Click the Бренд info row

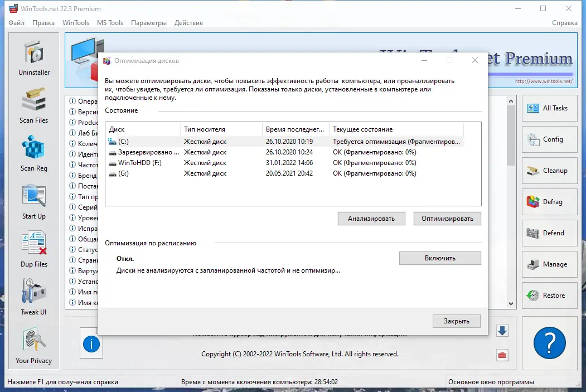tap(84, 176)
